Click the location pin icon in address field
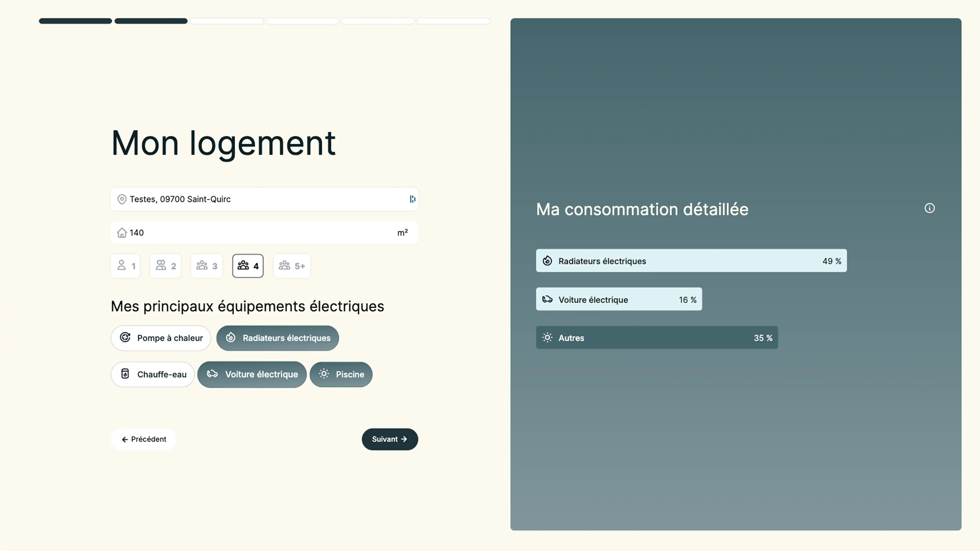This screenshot has width=980, height=551. pyautogui.click(x=122, y=199)
